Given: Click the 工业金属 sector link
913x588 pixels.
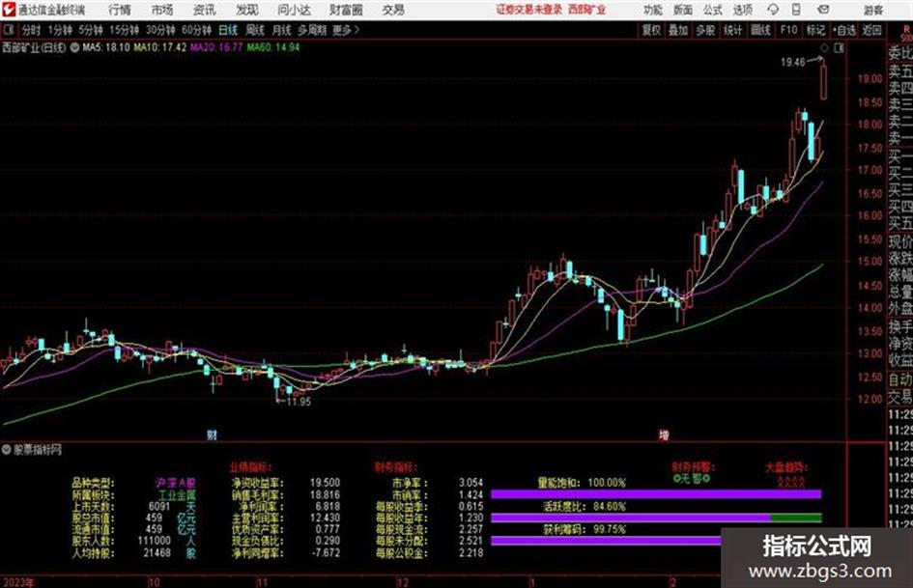Looking at the screenshot, I should tap(177, 495).
